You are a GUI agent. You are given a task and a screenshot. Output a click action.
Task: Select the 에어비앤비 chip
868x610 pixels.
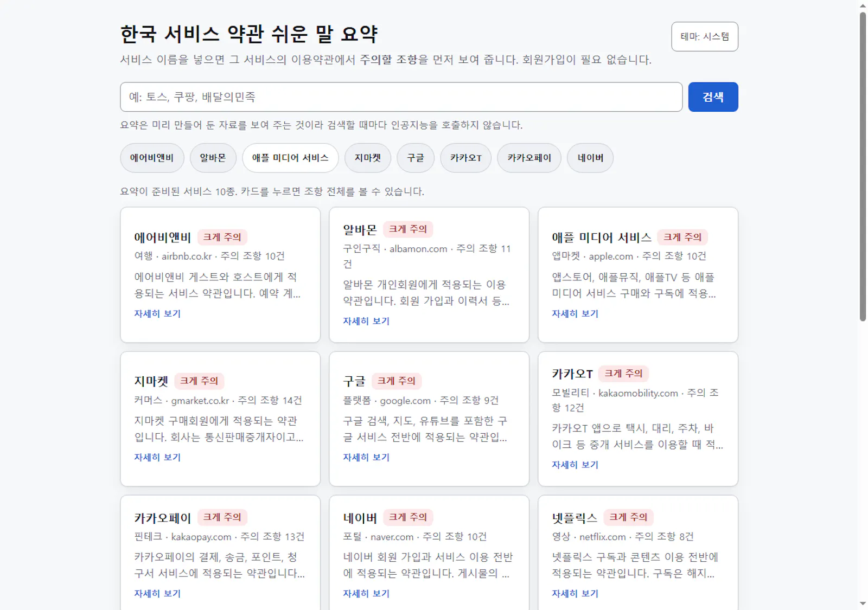[x=152, y=158]
